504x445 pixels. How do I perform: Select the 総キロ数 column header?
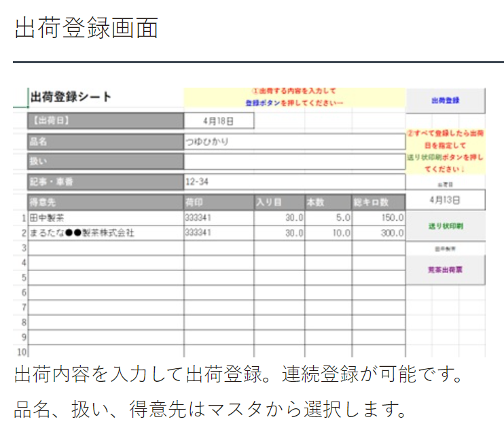pos(378,202)
